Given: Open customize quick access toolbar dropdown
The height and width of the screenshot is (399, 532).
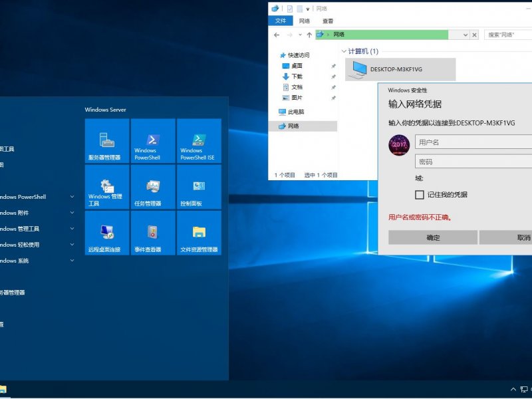Looking at the screenshot, I should (308, 9).
